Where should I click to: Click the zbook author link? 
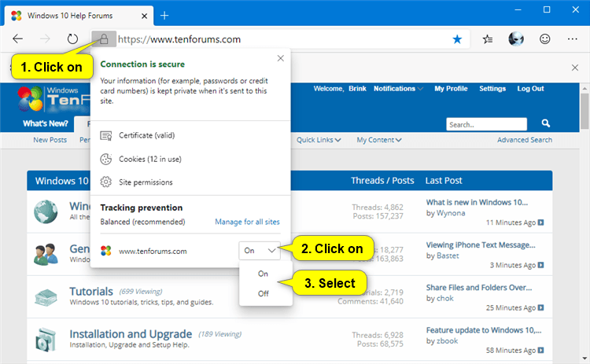pos(448,340)
